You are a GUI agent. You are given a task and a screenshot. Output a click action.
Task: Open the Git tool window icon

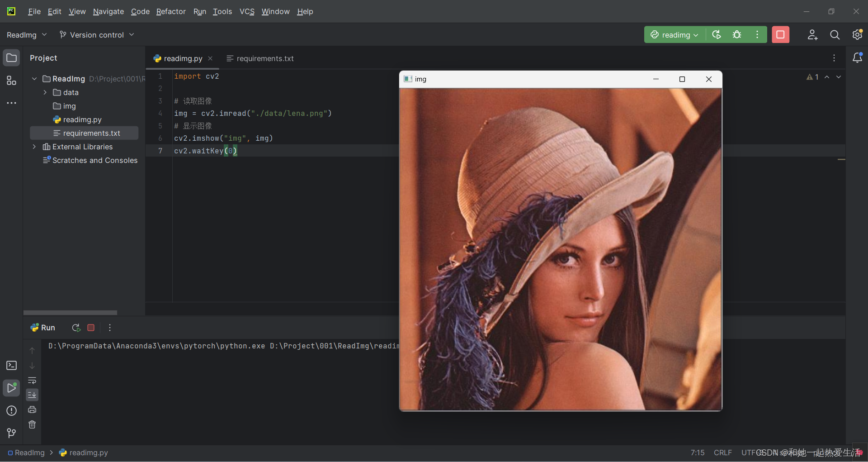[11, 433]
